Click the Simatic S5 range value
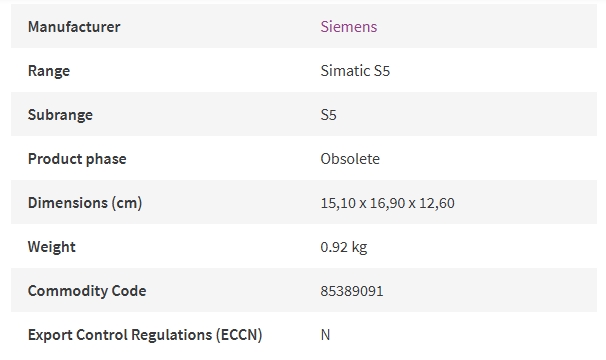The width and height of the screenshot is (606, 360). coord(355,71)
